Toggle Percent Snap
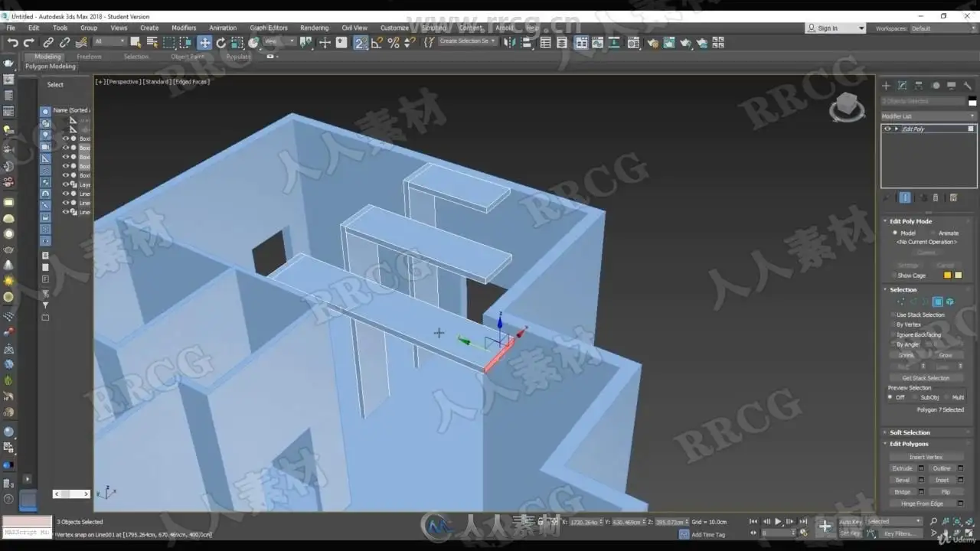Screen dimensions: 980x551 [x=394, y=43]
